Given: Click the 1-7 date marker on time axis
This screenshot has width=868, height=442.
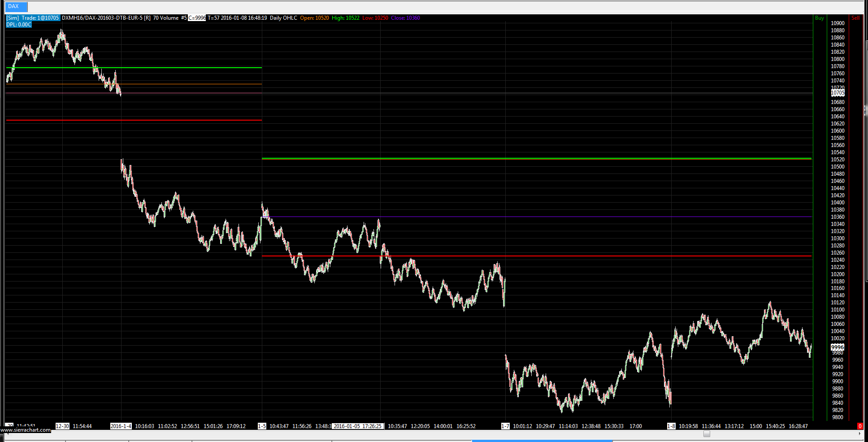Looking at the screenshot, I should pyautogui.click(x=505, y=426).
